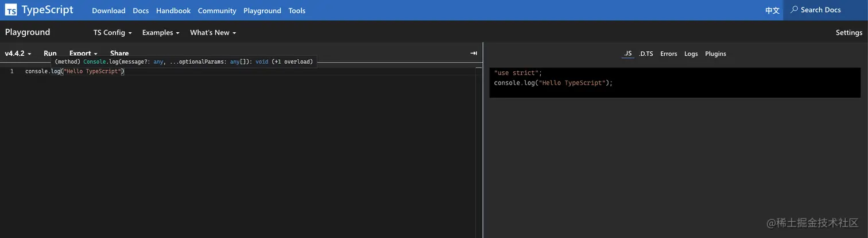This screenshot has width=868, height=238.
Task: Select line number 1 in the editor
Action: [11, 71]
